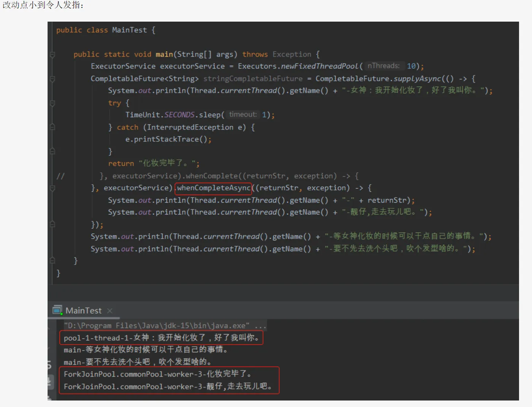
Task: Click the run configuration icon on the MainTest tab
Action: 58,310
